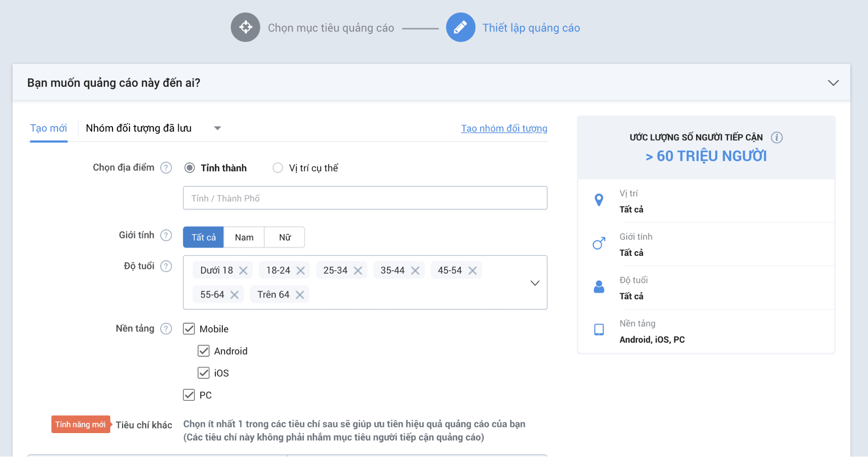Remove the Trên 64 age tag
Viewport: 868px width, 457px height.
(300, 295)
